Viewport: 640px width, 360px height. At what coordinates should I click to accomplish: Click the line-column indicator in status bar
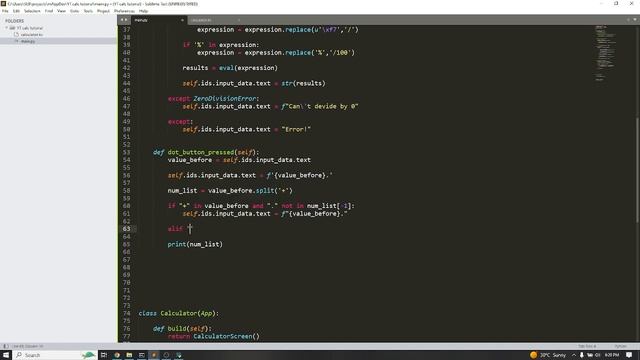28,346
